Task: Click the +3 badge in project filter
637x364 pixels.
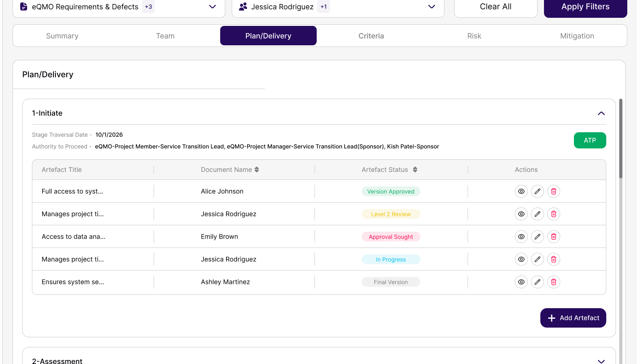Action: (148, 7)
